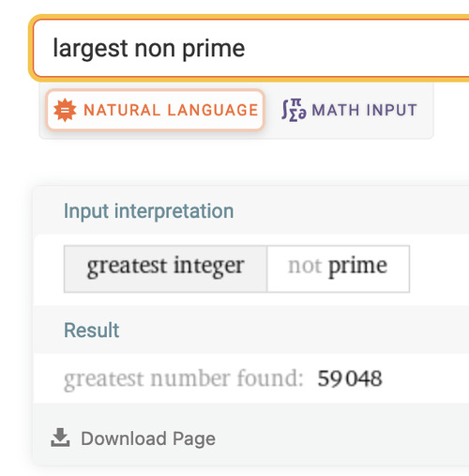
Task: Click in the query field containing 'largest non prime'
Action: click(x=250, y=48)
